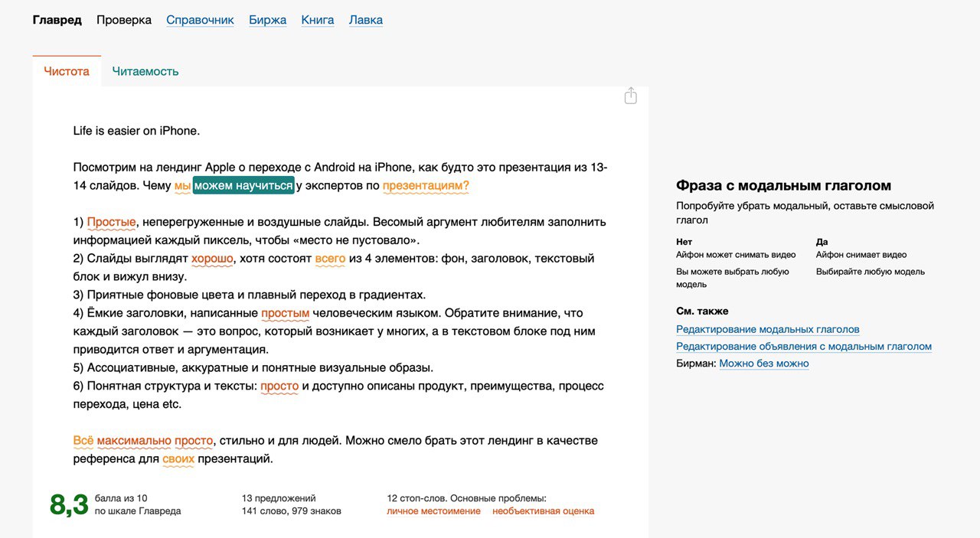Click the share icon above the text
The image size is (980, 538).
(630, 96)
